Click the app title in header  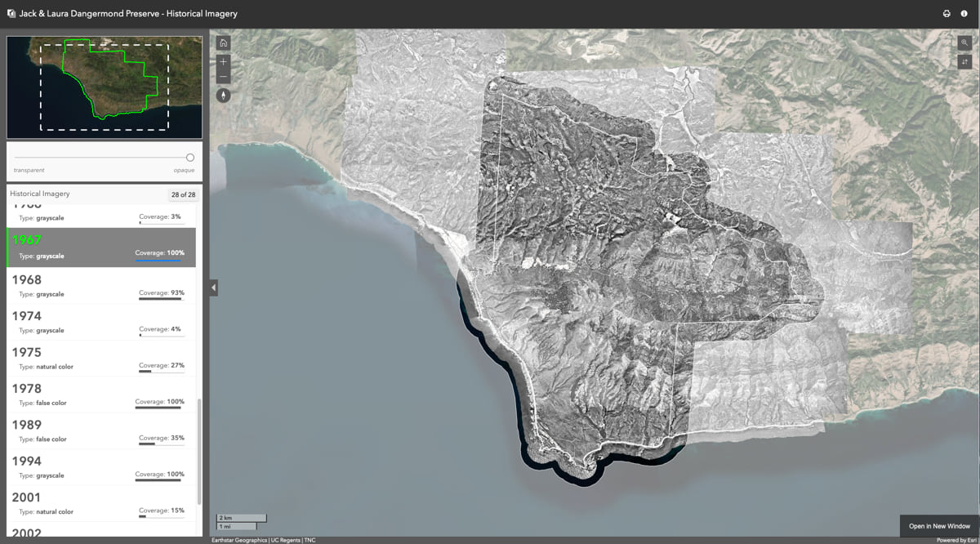click(130, 14)
